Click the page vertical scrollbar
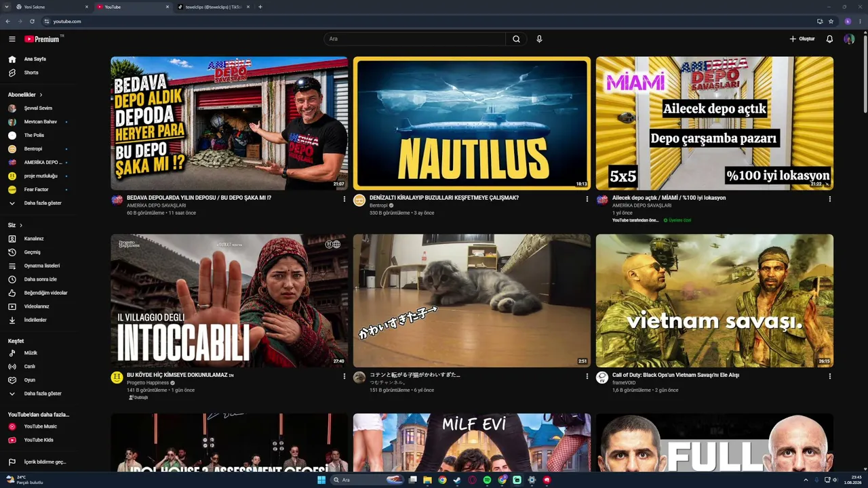 tap(865, 75)
